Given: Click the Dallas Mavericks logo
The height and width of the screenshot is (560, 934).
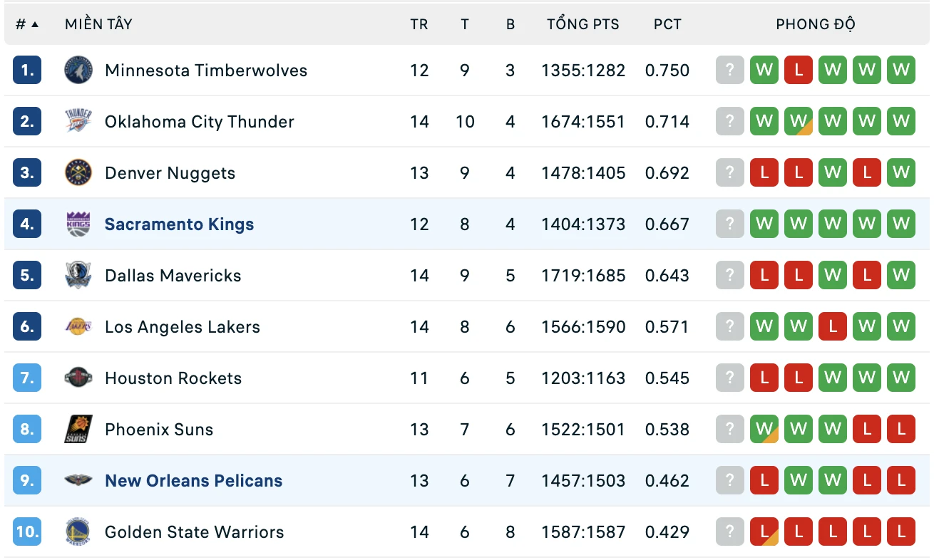Looking at the screenshot, I should [78, 276].
